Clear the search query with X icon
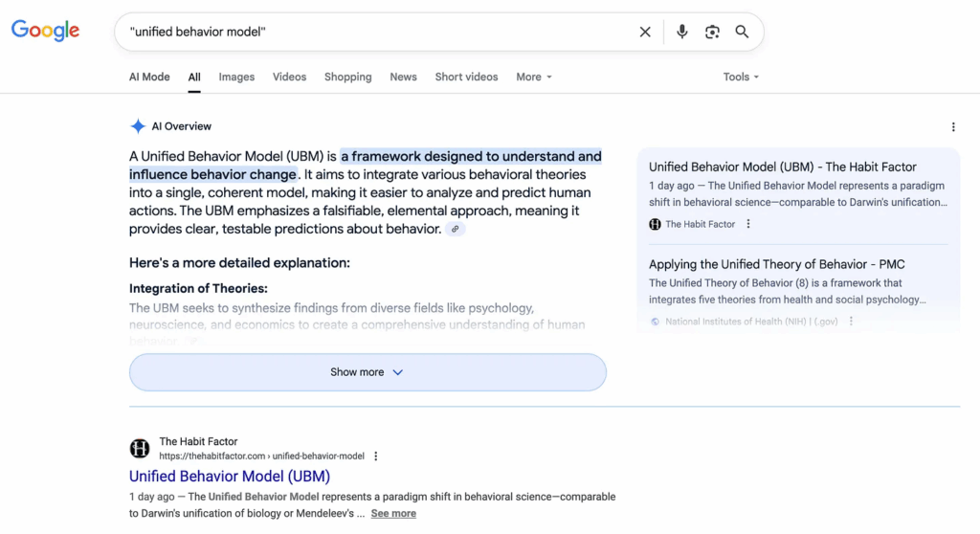Viewport: 980px width, 534px height. pos(645,32)
